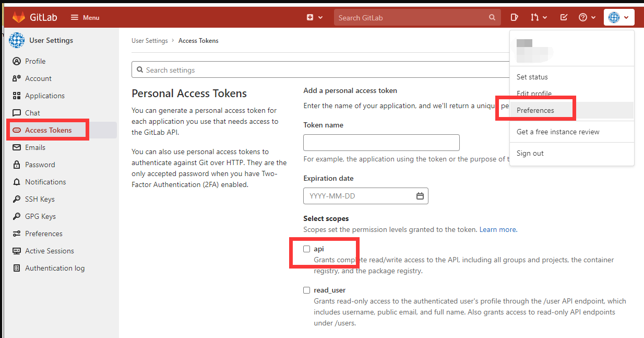This screenshot has width=644, height=338.
Task: Click the Expiration date input
Action: [366, 196]
